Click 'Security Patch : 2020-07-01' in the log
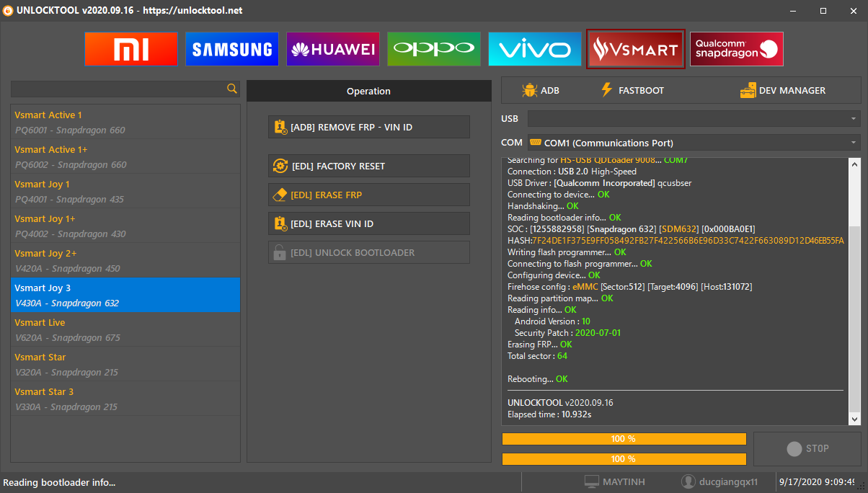This screenshot has width=868, height=493. pyautogui.click(x=567, y=333)
